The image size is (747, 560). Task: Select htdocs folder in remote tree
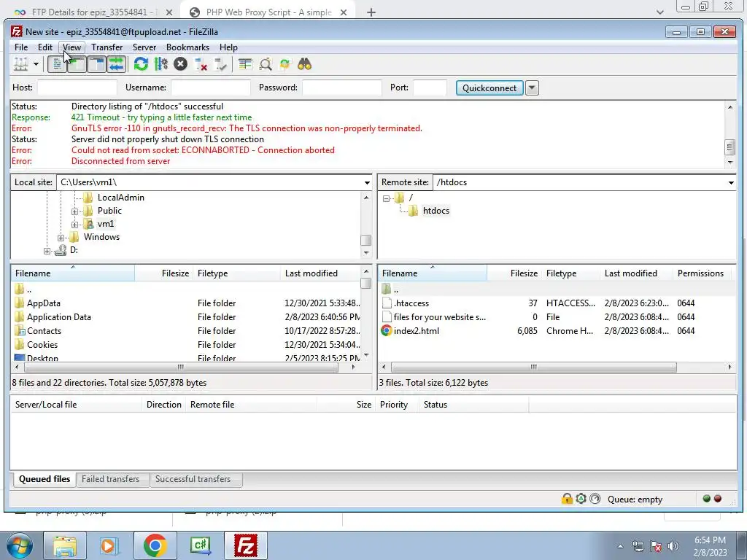pyautogui.click(x=436, y=211)
